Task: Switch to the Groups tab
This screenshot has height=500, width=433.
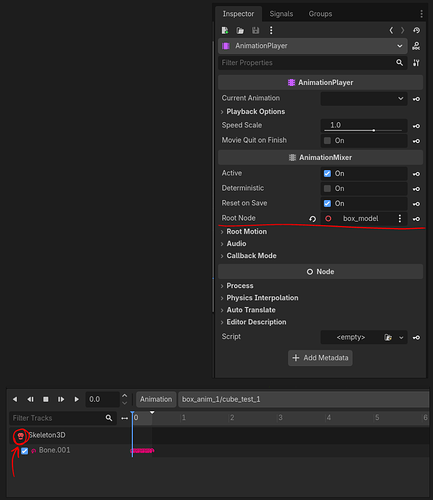Action: [x=320, y=14]
